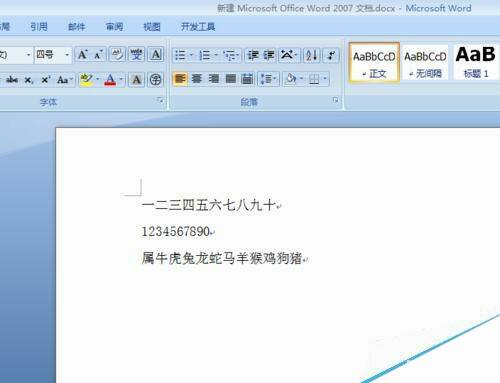
Task: Click the paragraph Shading paint bucket
Action: pyautogui.click(x=291, y=79)
